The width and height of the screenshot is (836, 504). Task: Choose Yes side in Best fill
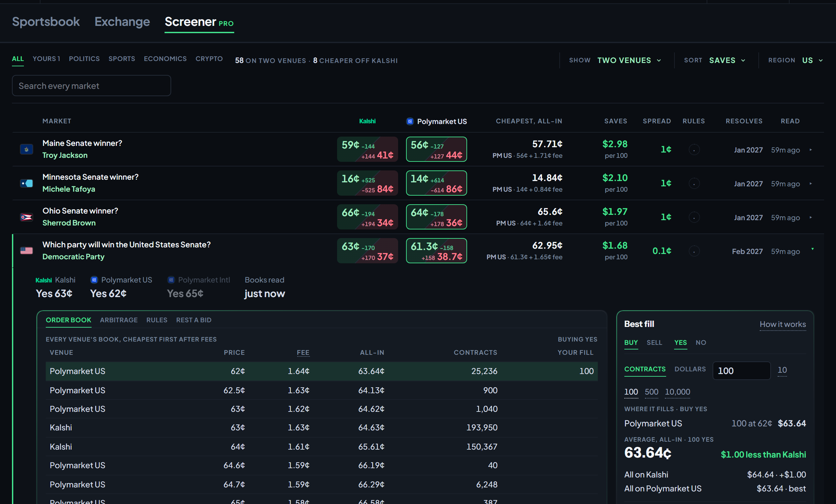point(680,343)
